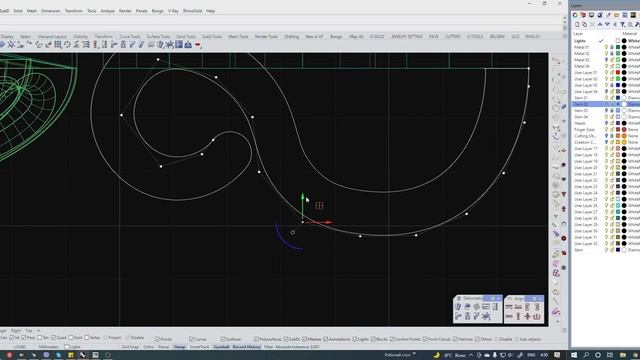Toggle Ortho in status bar
Image resolution: width=640 pixels, height=360 pixels.
pos(149,347)
